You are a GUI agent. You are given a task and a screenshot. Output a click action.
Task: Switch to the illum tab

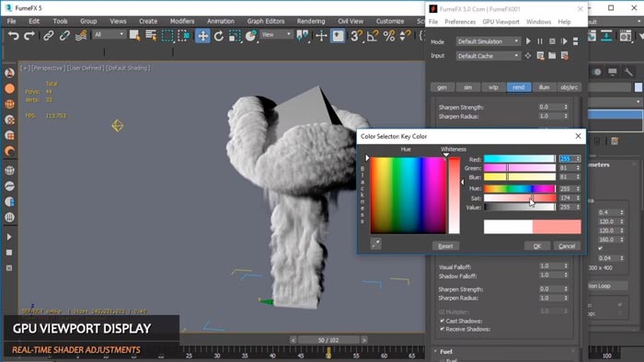[x=544, y=87]
